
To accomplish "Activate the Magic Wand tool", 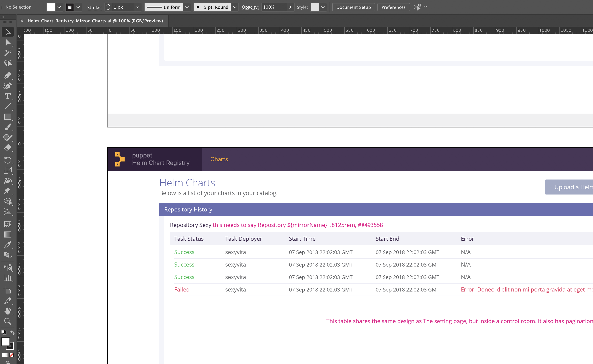I will tap(8, 52).
